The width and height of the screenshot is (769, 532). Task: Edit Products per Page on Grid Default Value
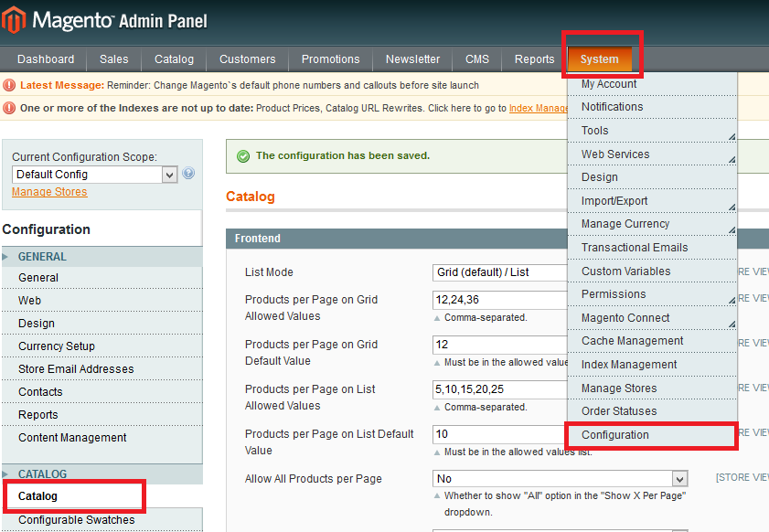[x=500, y=345]
